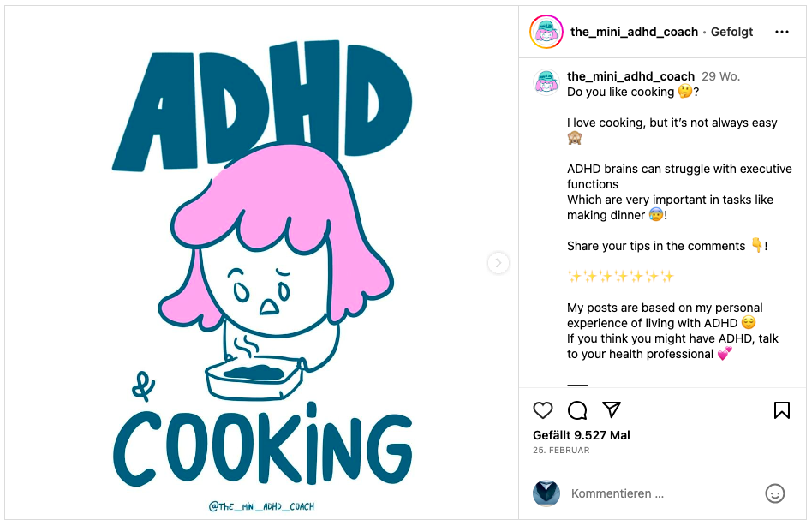Save post with bookmark icon
This screenshot has width=812, height=526.
pos(782,410)
